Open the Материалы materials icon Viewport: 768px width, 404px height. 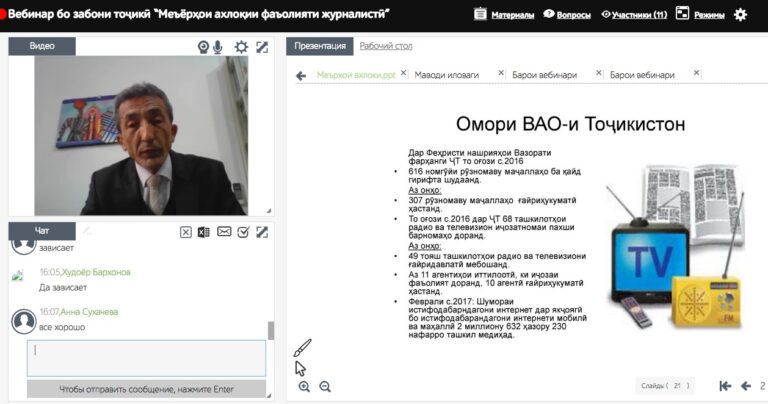480,14
